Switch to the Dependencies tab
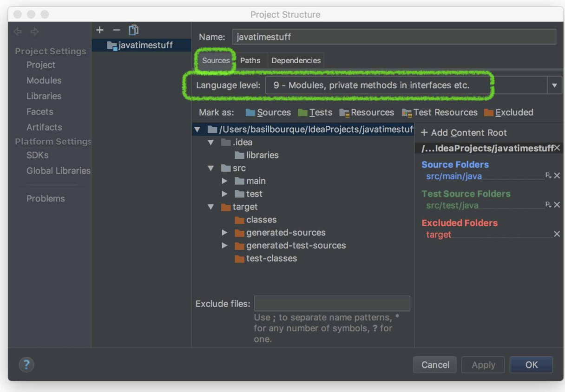This screenshot has width=565, height=392. click(296, 60)
